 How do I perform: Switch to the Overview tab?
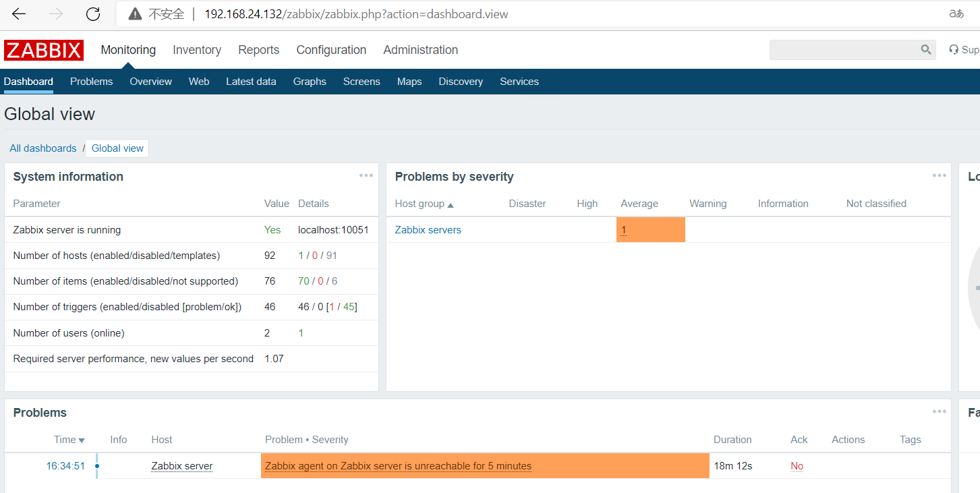coord(150,82)
